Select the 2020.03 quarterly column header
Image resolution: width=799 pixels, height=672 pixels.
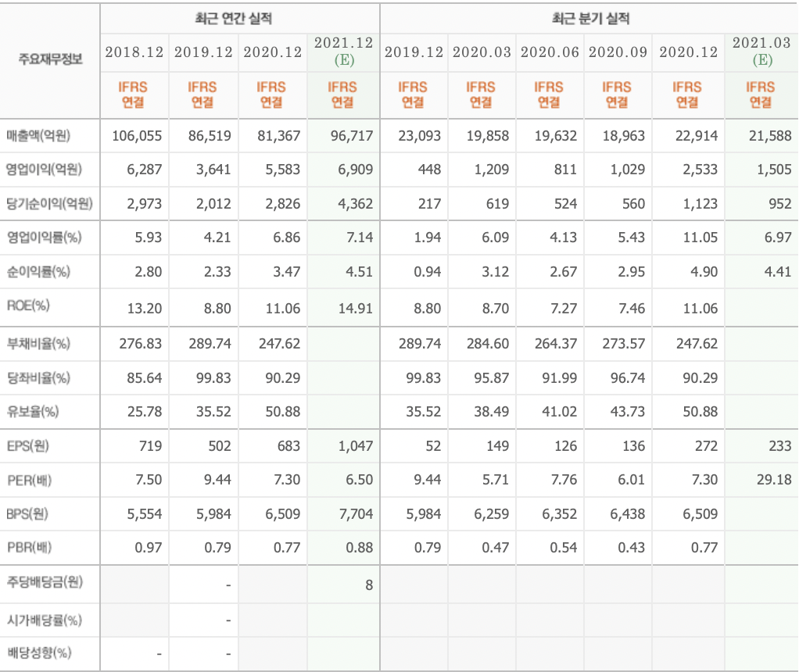tap(482, 52)
